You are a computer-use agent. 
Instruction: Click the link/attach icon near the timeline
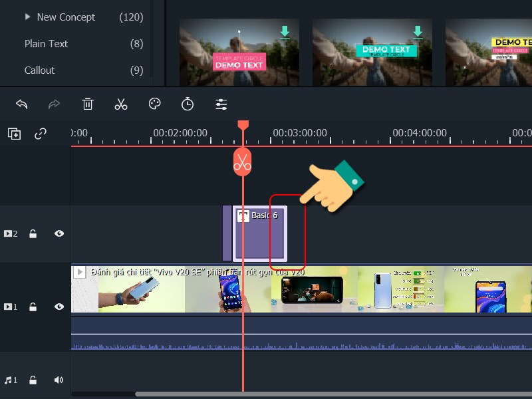[x=41, y=134]
